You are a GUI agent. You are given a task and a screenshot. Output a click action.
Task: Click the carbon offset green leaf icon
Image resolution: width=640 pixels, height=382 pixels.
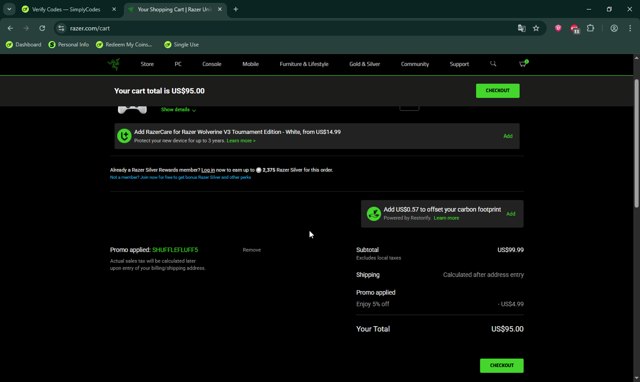tap(373, 213)
